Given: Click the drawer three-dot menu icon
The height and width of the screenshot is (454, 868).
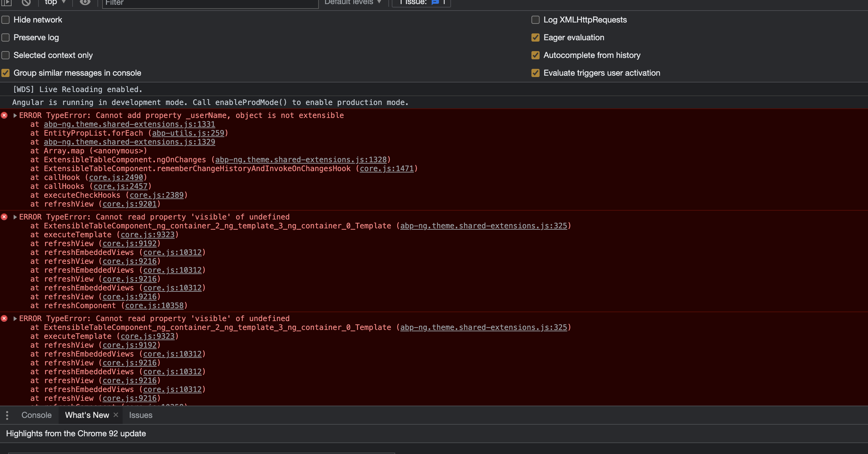Looking at the screenshot, I should [7, 415].
